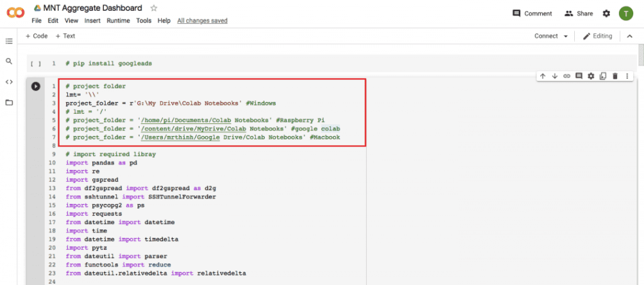
Task: Click the Comment button
Action: click(532, 14)
